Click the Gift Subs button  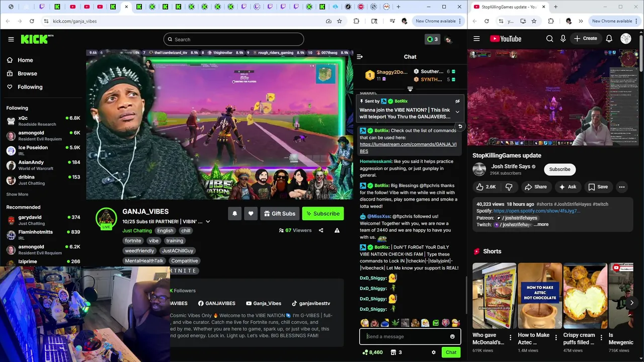(x=280, y=214)
